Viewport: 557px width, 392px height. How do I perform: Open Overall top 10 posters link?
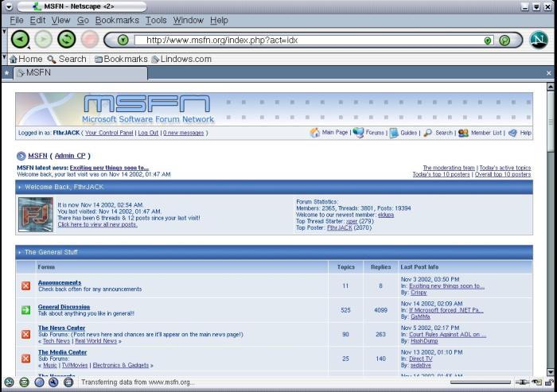click(x=503, y=174)
